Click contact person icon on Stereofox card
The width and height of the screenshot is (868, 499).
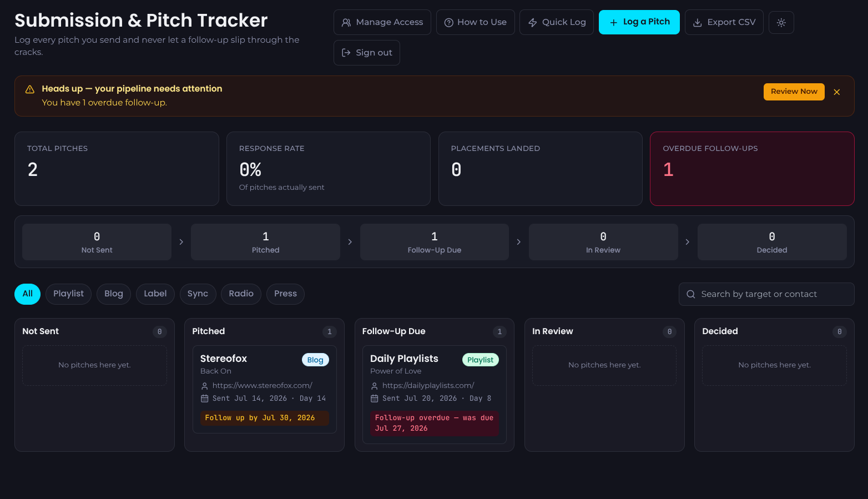[x=204, y=386]
